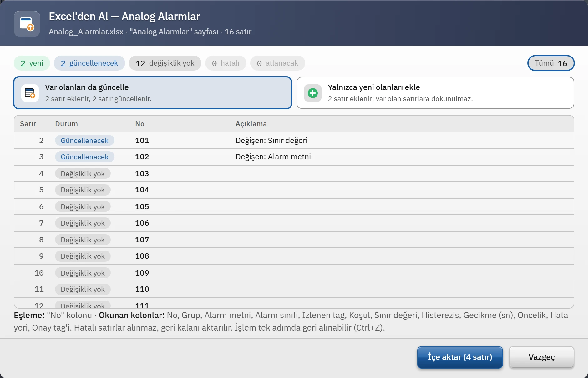The image size is (588, 378).
Task: Cancel the import with 'Vazgeç'
Action: coord(542,357)
